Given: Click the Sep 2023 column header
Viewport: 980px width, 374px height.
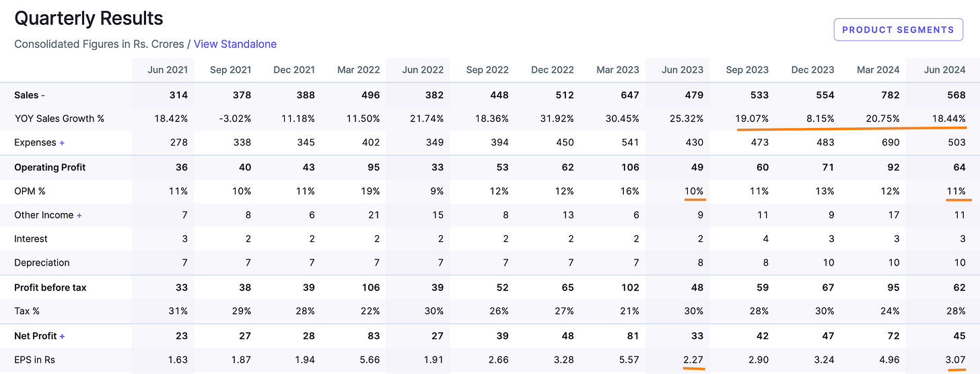Looking at the screenshot, I should 747,69.
